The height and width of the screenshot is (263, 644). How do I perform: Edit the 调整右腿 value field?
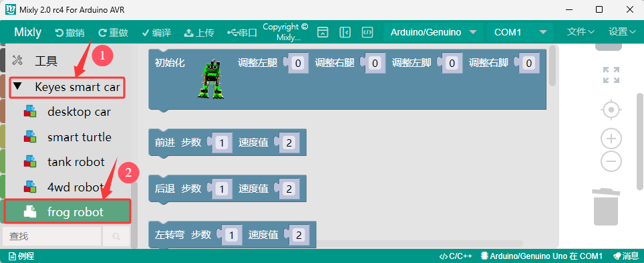tap(375, 63)
